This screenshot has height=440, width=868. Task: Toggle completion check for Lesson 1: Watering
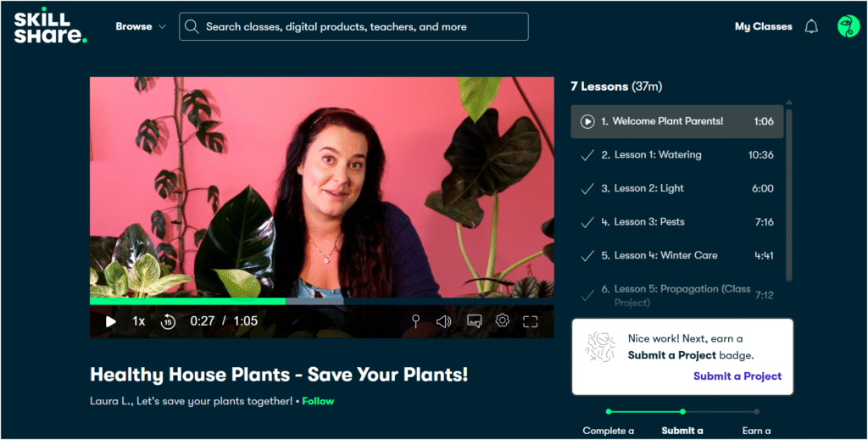click(587, 155)
